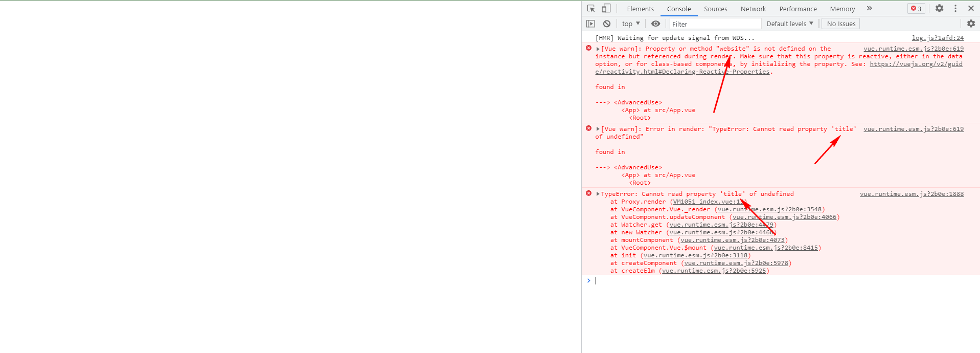This screenshot has width=980, height=353.
Task: Expand the 'Error in render' Vue warning
Action: 598,129
